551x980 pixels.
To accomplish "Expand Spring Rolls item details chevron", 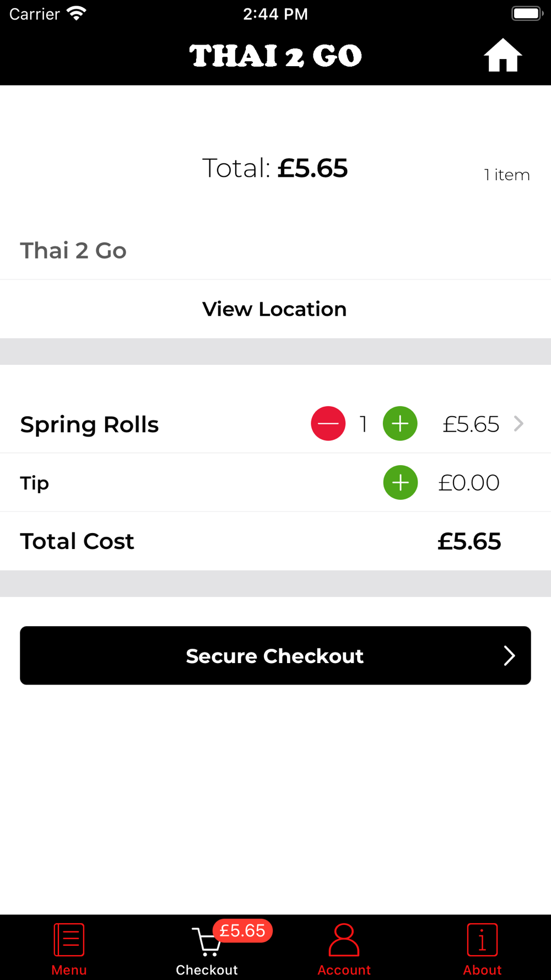I will coord(518,423).
